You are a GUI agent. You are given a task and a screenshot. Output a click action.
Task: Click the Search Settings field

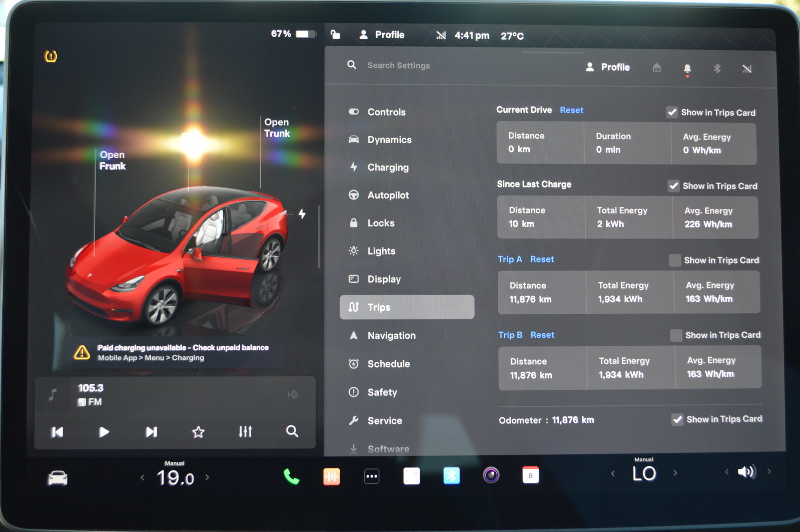tap(399, 66)
